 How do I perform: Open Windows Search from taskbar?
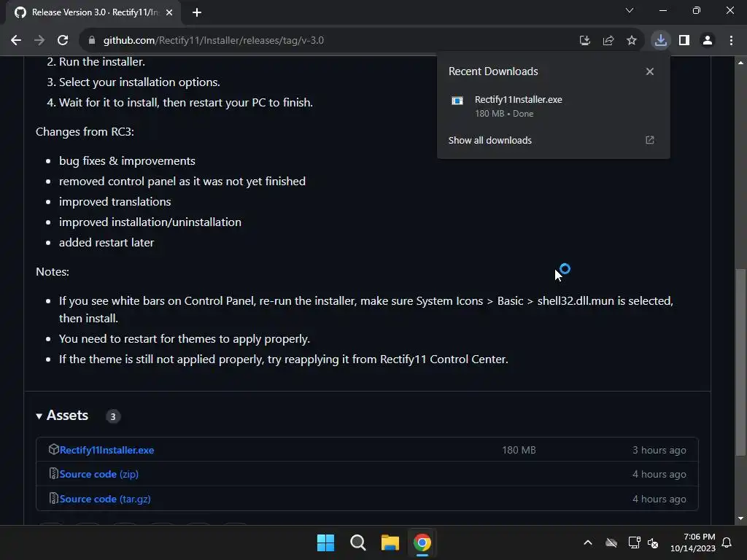(x=357, y=542)
